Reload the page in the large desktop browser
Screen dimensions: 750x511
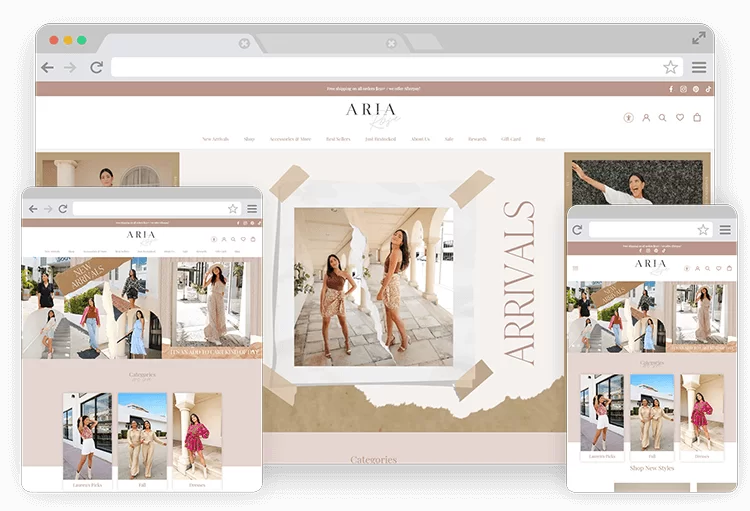[x=96, y=67]
